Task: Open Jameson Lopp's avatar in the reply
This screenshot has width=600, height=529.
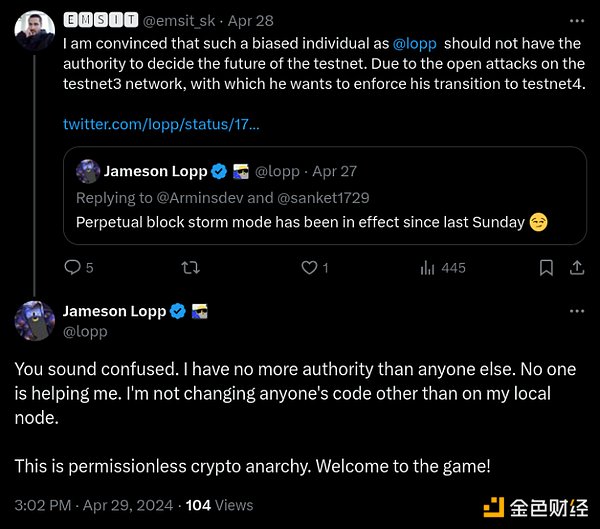Action: tap(34, 320)
